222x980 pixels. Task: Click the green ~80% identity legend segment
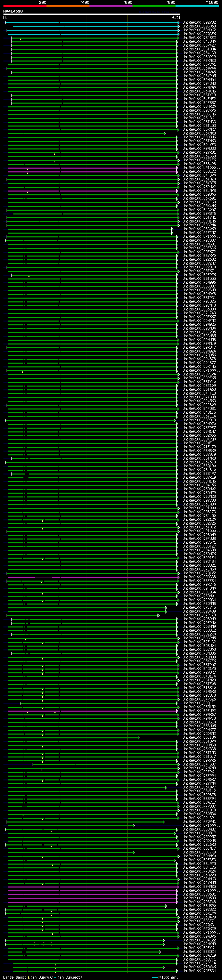pos(154,6)
